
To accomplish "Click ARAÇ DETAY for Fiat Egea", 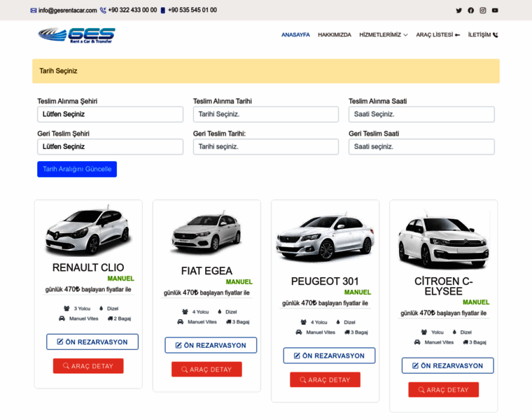I will tap(206, 370).
